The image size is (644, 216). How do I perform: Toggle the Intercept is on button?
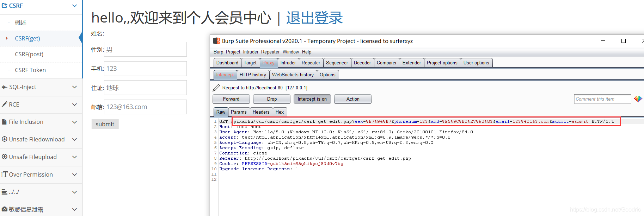click(x=312, y=99)
